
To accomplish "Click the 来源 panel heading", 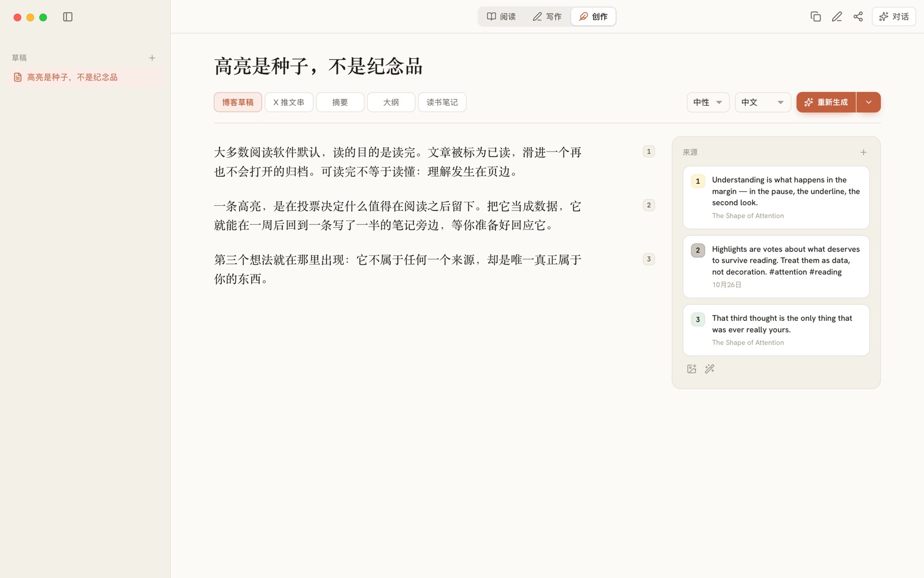I will (x=690, y=152).
